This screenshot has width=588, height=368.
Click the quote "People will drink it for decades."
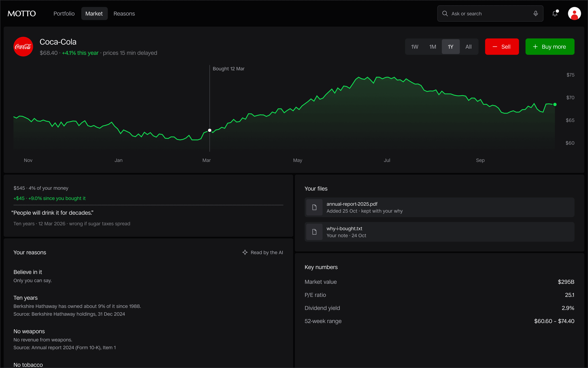click(53, 213)
